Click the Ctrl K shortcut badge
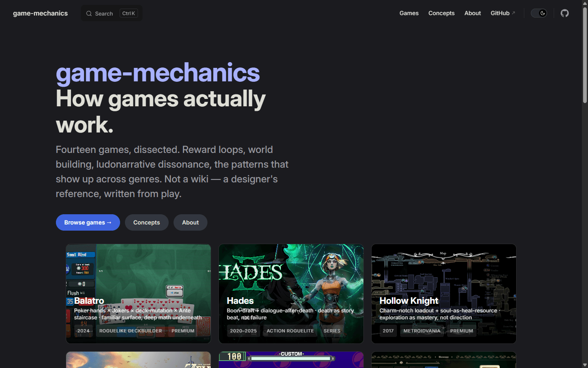This screenshot has height=368, width=588. pos(129,13)
